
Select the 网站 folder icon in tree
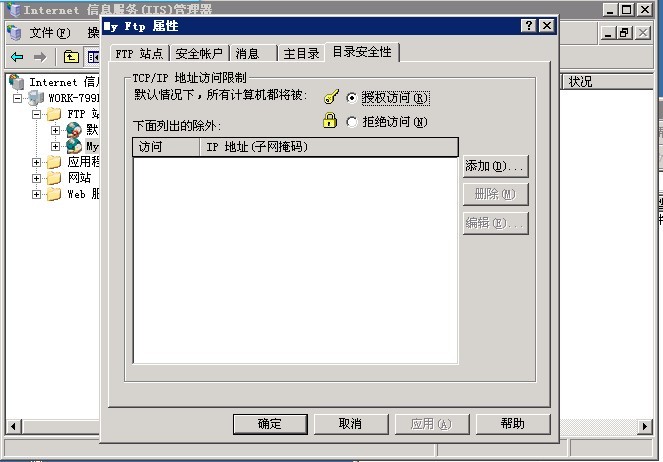tap(54, 178)
